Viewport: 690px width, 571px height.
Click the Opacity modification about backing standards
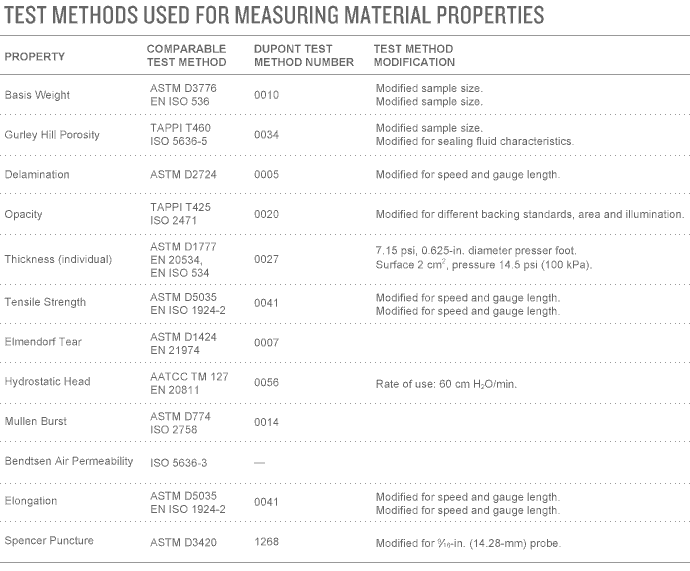[x=529, y=215]
